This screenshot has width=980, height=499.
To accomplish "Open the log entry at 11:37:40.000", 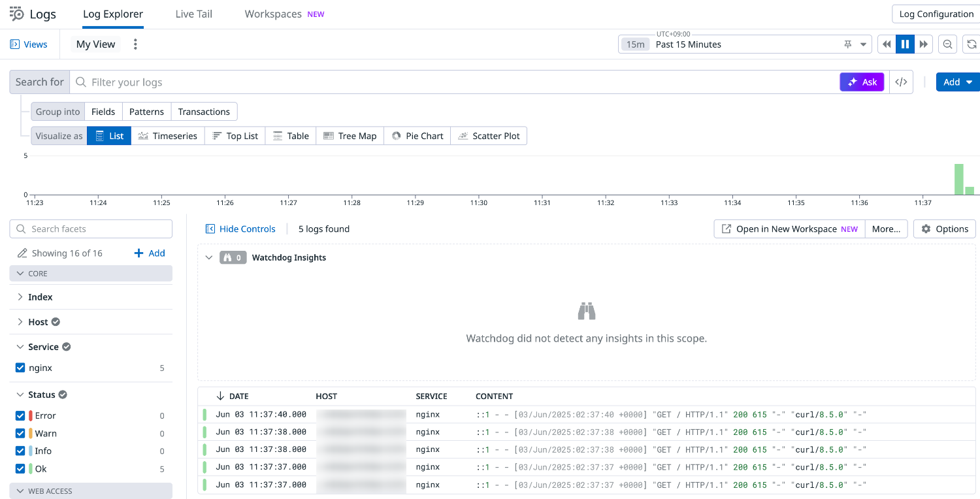I will (587, 414).
